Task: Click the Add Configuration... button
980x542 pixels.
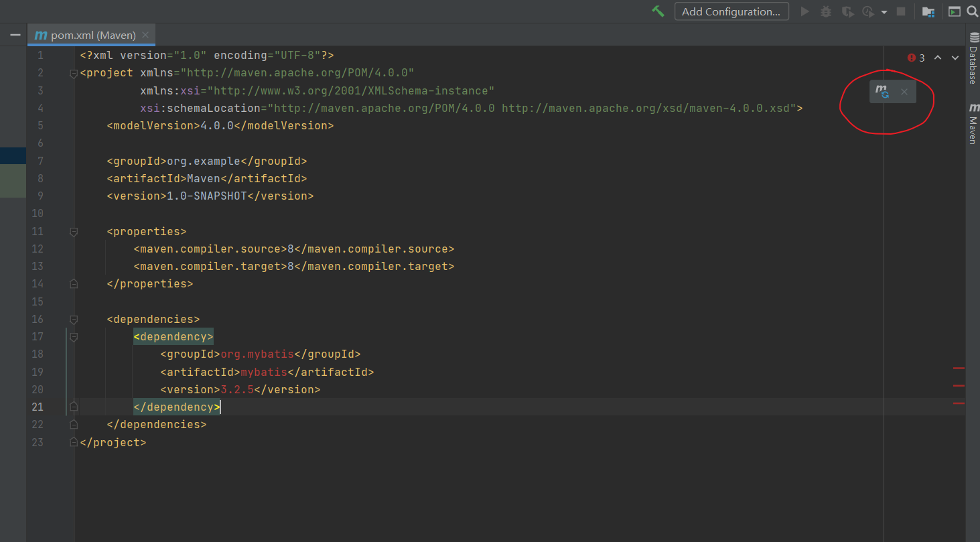Action: [731, 11]
